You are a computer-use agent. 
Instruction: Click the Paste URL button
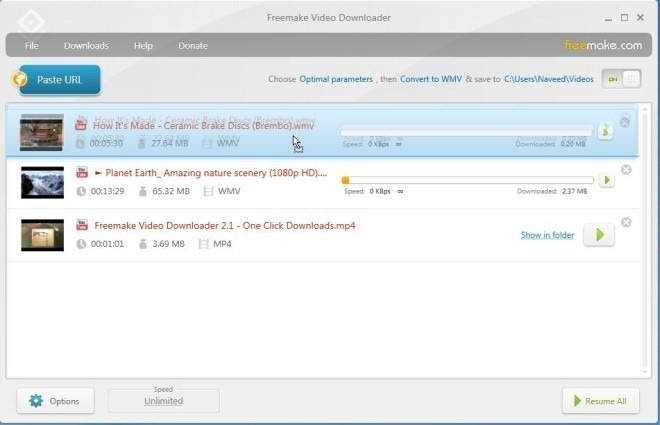pos(59,80)
